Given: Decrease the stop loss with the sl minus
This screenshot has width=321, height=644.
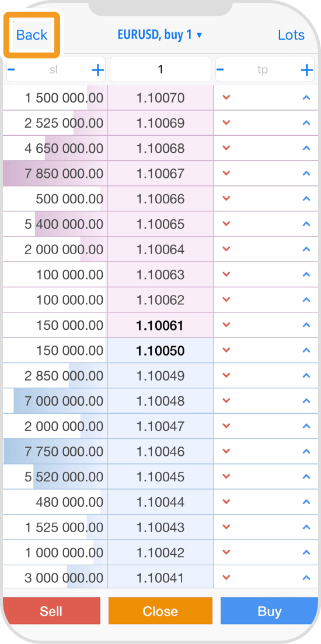Looking at the screenshot, I should pyautogui.click(x=12, y=69).
